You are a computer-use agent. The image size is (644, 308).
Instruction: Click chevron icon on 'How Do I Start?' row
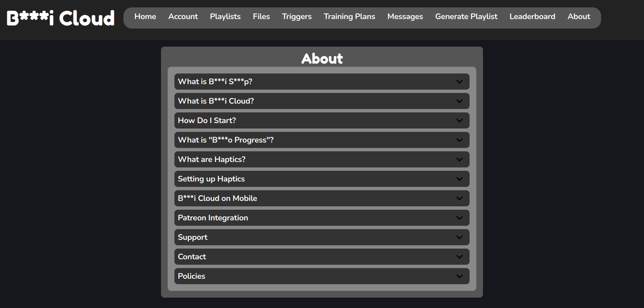click(x=460, y=120)
